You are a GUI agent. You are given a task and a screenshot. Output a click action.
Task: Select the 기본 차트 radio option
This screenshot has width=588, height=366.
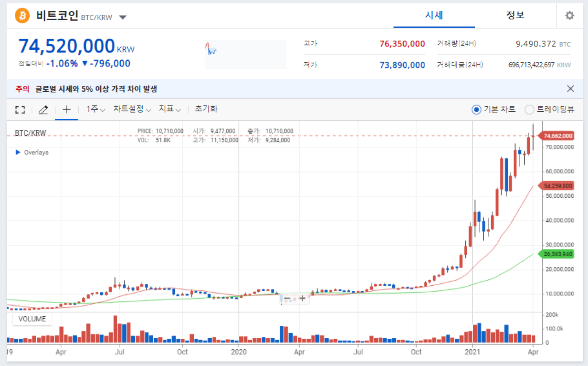(476, 110)
